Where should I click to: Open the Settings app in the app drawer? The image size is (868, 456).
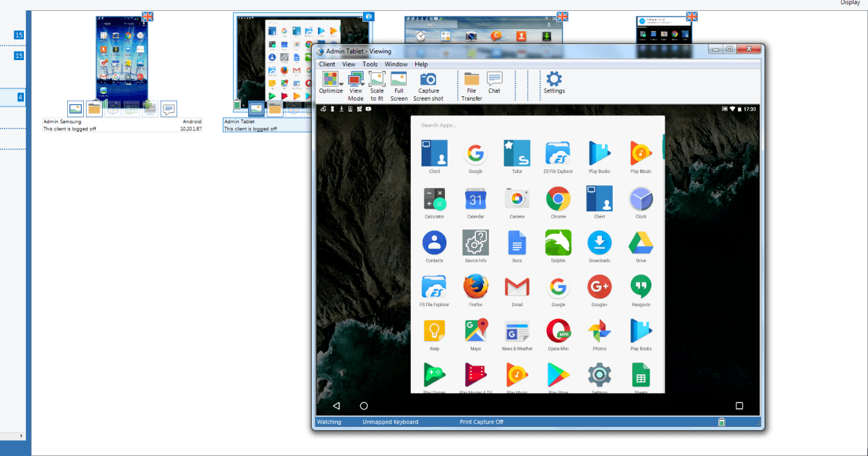point(600,376)
